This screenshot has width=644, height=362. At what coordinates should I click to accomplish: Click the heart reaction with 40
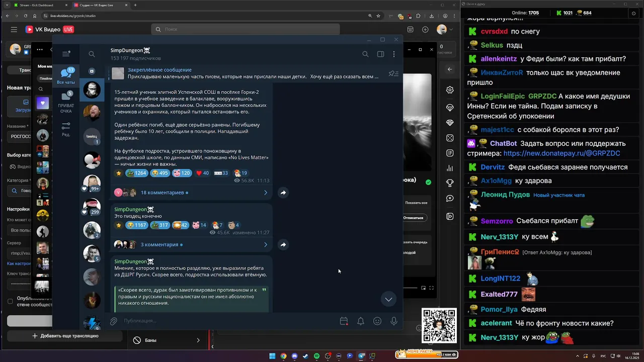coord(202,173)
